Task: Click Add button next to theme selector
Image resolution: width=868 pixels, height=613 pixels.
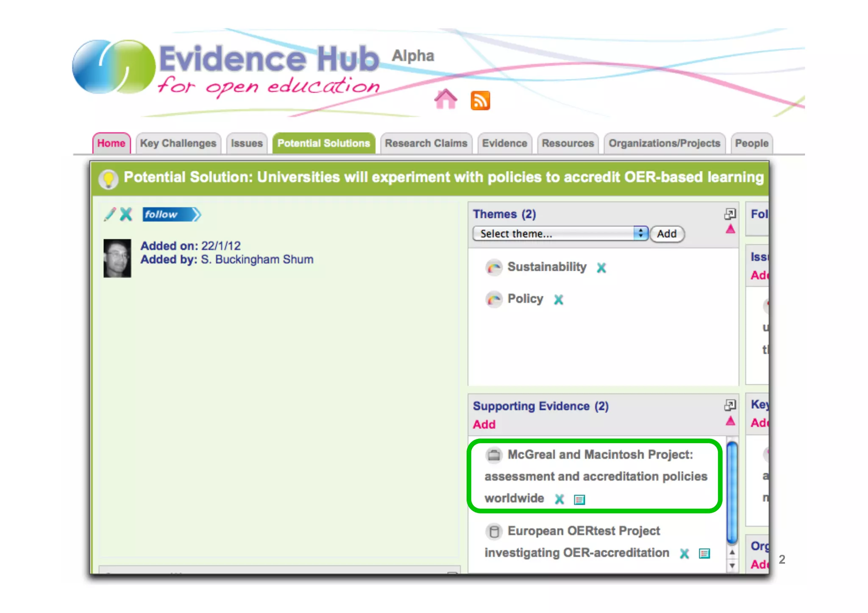Action: [667, 234]
